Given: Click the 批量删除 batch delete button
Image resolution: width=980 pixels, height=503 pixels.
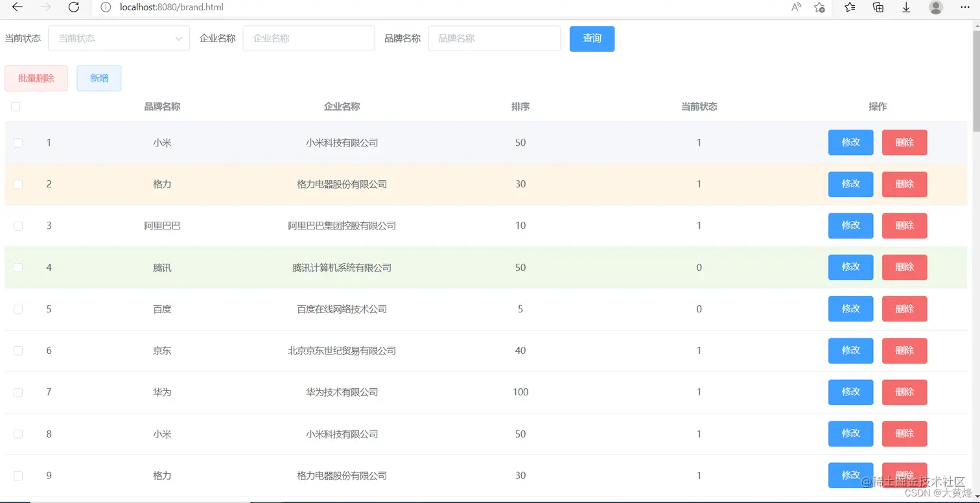Looking at the screenshot, I should (x=36, y=78).
